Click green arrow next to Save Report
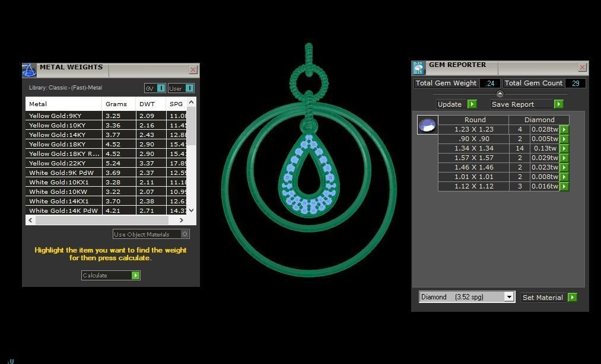 coord(558,104)
